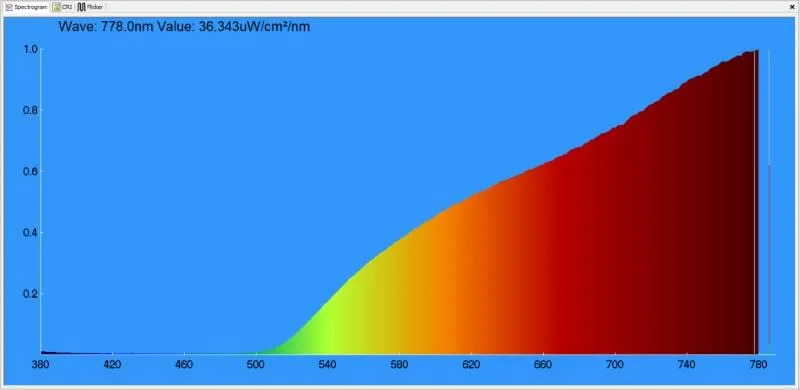This screenshot has width=800, height=390.
Task: Click the 380 wavelength axis label
Action: [x=40, y=364]
